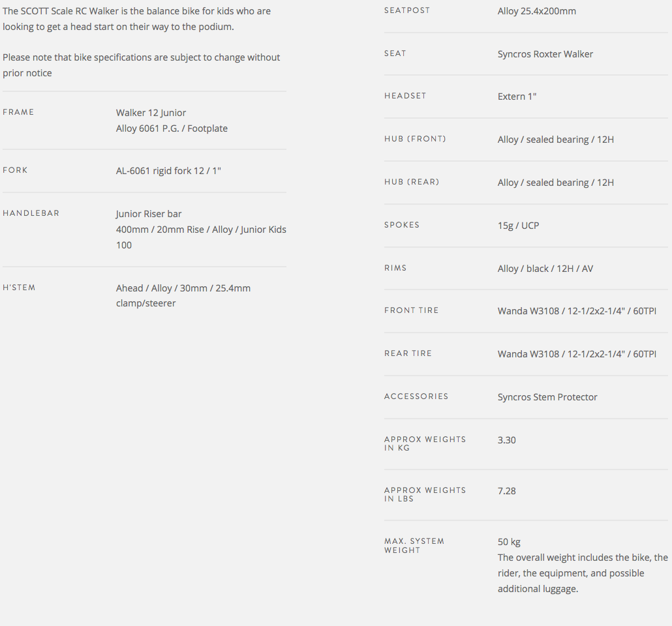Click the HUB (REAR) label
672x626 pixels.
(x=412, y=182)
